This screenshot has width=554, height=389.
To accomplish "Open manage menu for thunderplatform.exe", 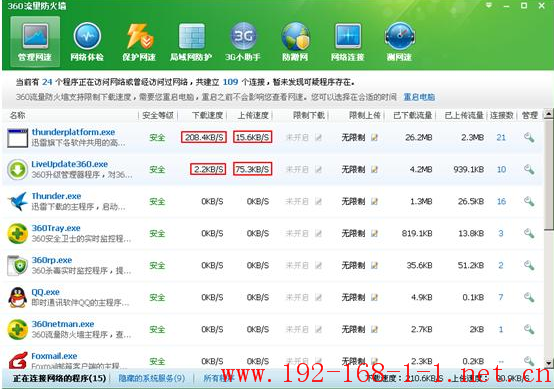I will pyautogui.click(x=529, y=137).
